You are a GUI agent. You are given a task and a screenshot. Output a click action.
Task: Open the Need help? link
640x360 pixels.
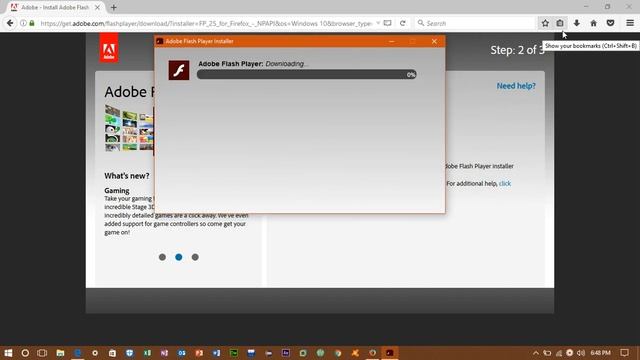point(516,86)
